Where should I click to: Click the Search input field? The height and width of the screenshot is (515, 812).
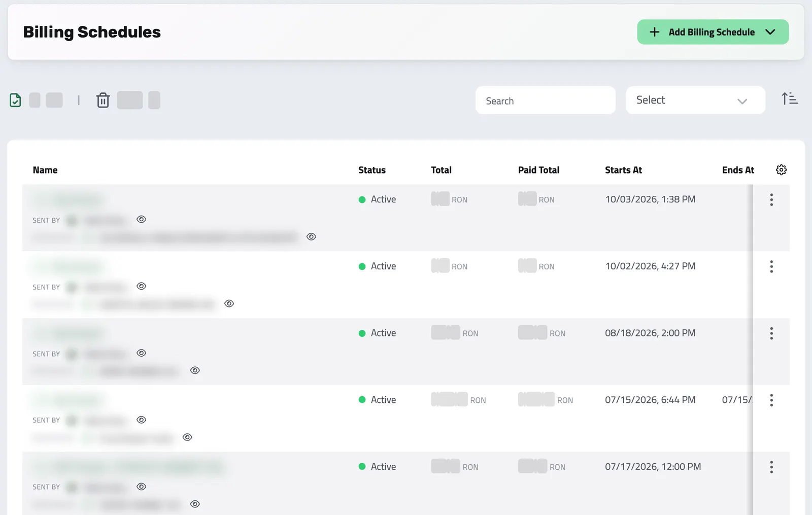[546, 100]
